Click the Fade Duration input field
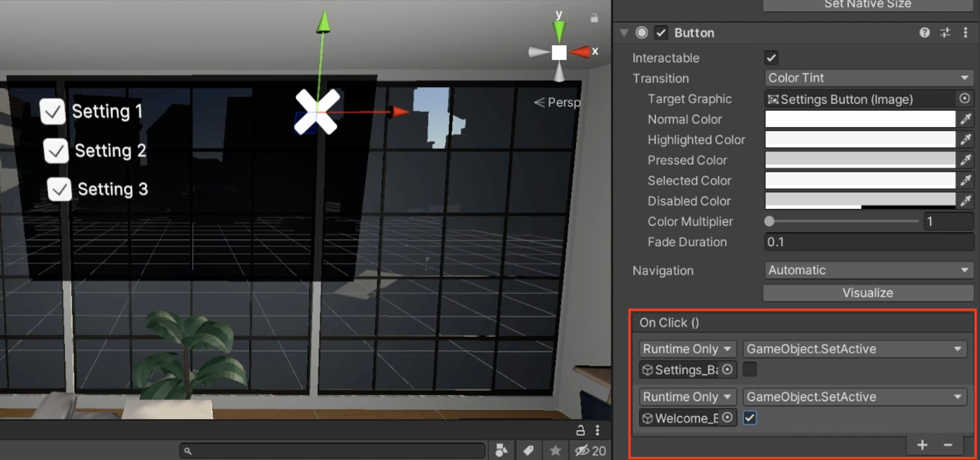Viewport: 980px width, 460px height. pos(868,242)
